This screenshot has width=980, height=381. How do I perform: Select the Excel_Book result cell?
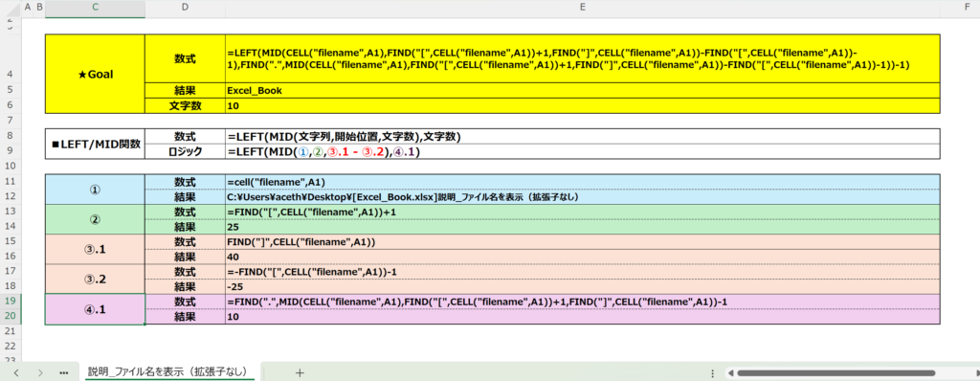(583, 91)
